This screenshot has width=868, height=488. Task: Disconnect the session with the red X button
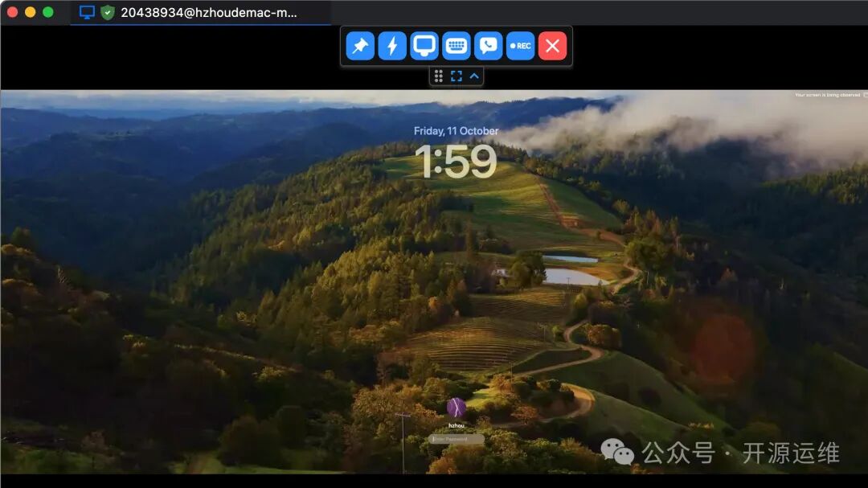[552, 46]
